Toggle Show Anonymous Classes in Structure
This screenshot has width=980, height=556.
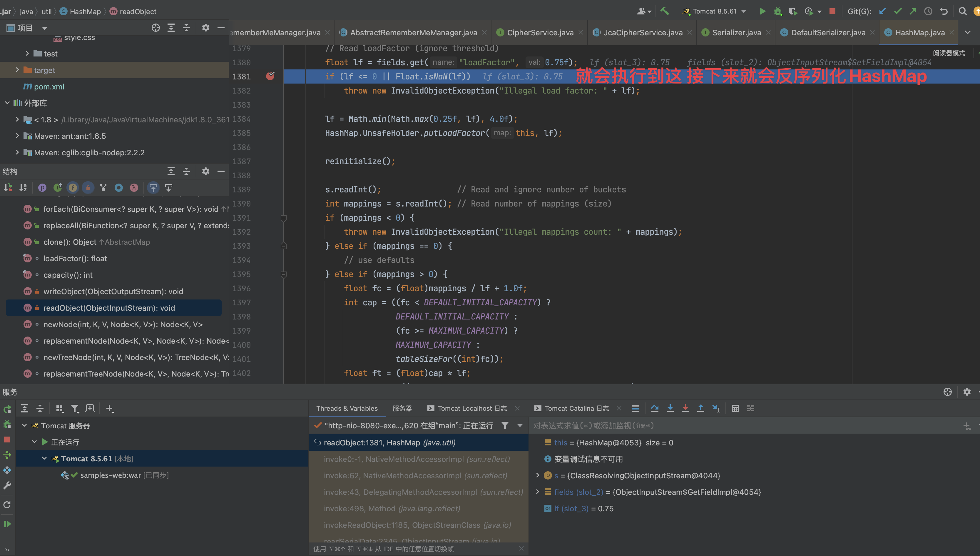point(119,187)
